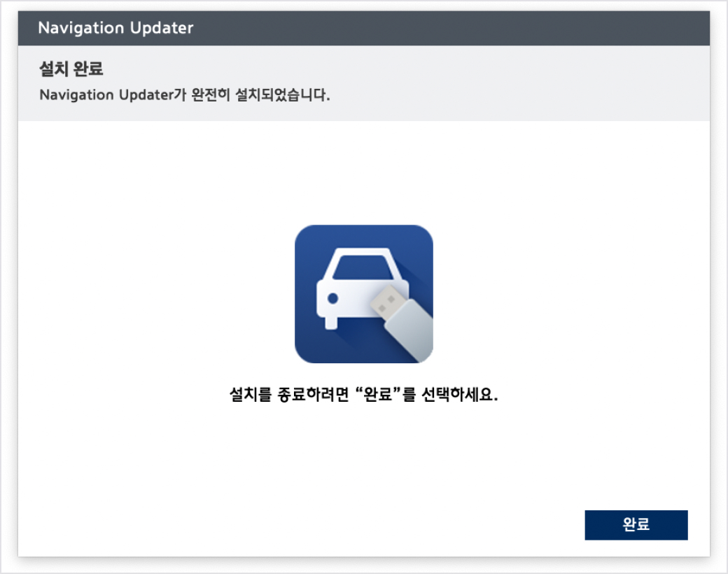
Task: Click the Navigation Updater app icon
Action: pyautogui.click(x=363, y=294)
